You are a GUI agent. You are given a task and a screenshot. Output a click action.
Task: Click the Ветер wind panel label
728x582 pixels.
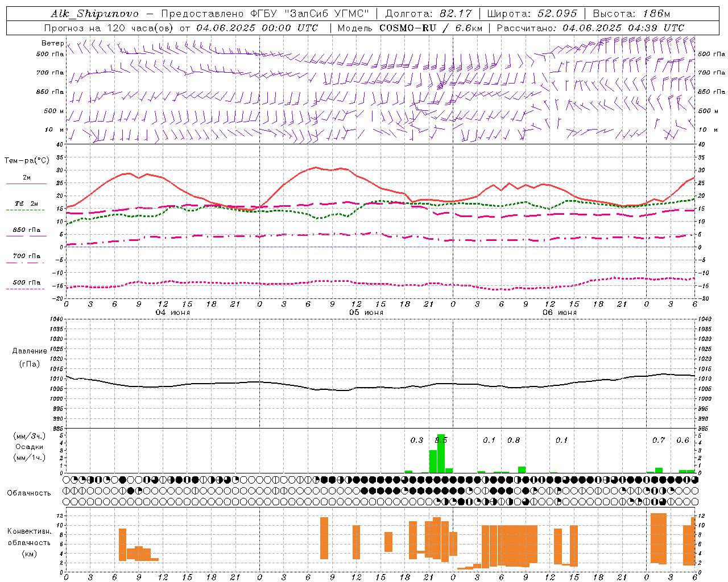pos(52,43)
